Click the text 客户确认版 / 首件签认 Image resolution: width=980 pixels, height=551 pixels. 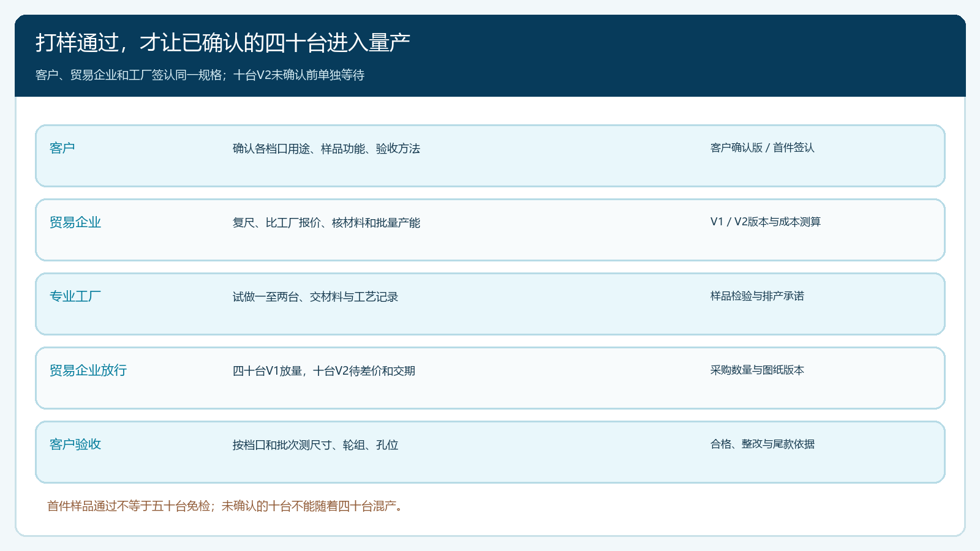tap(763, 148)
